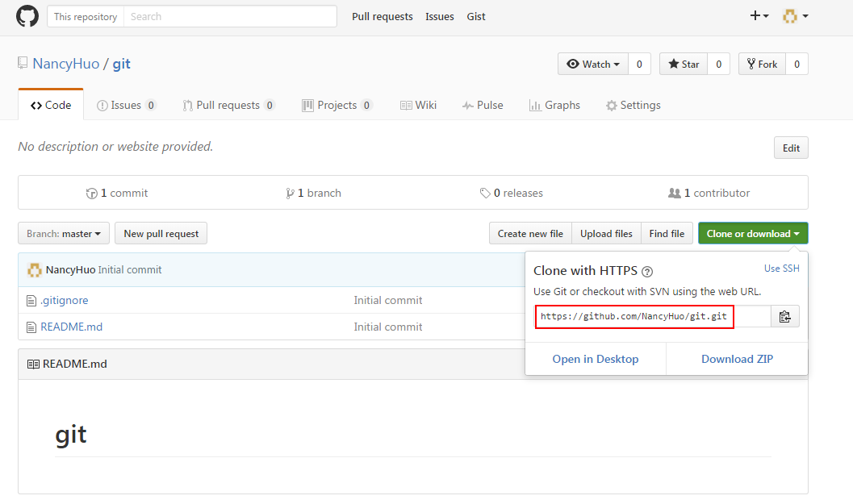Open the Issues tab
Image resolution: width=853 pixels, height=504 pixels.
126,105
